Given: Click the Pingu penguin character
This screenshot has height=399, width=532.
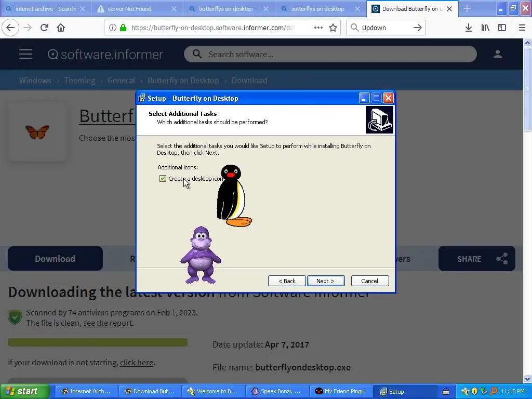Looking at the screenshot, I should pos(233,196).
